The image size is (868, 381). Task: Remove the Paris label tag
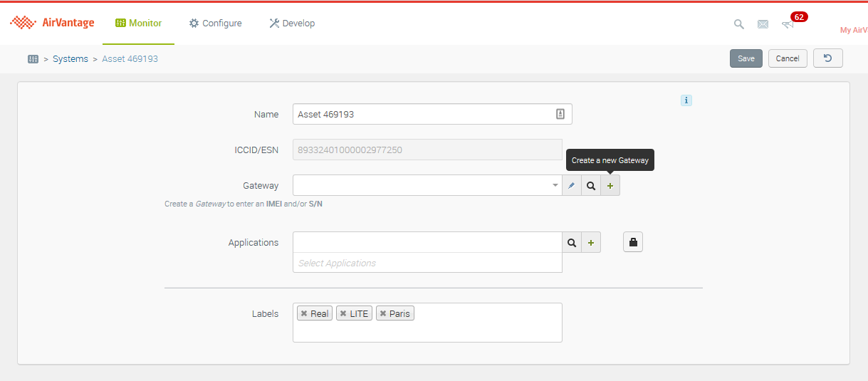[x=383, y=314]
